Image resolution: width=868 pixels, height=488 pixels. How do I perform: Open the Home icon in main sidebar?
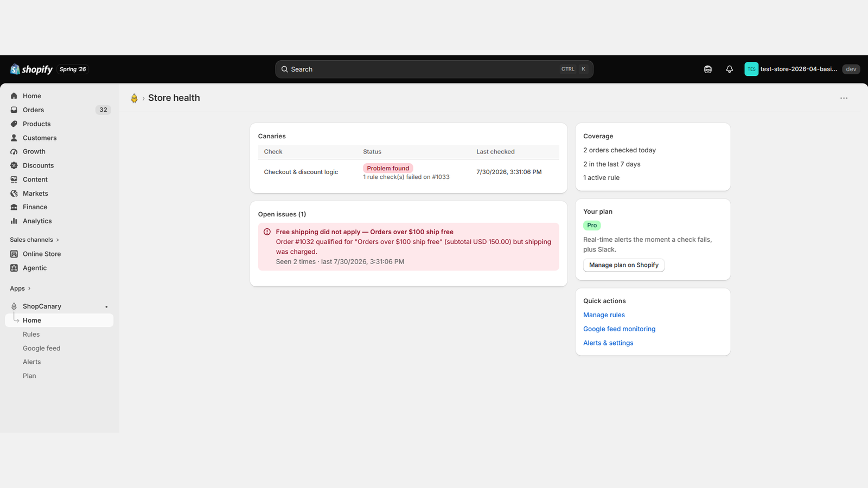pos(14,96)
